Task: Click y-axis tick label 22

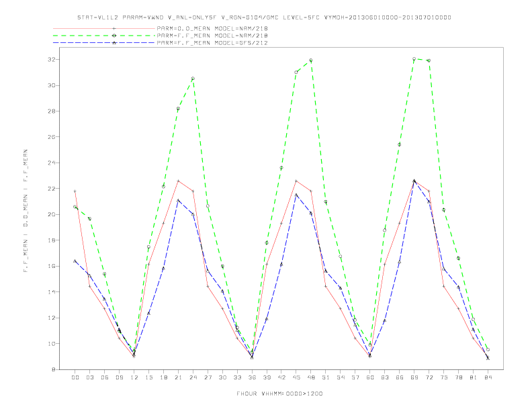Action: 52,189
